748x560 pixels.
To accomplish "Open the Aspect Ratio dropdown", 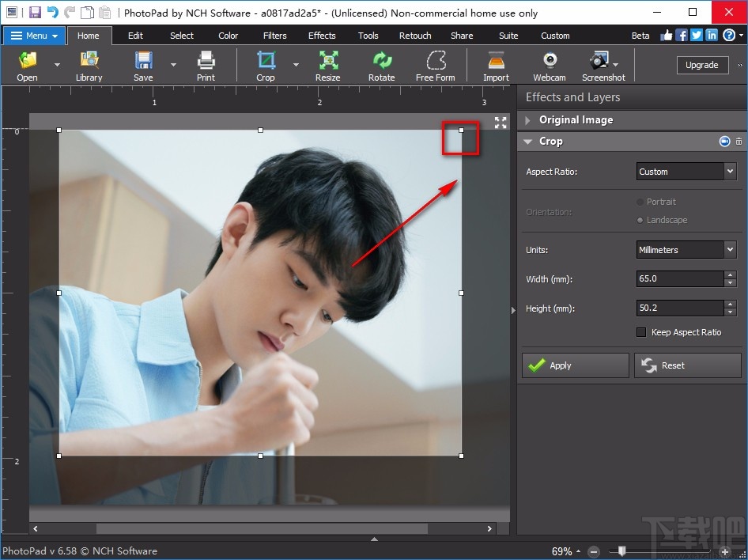I will pyautogui.click(x=685, y=171).
